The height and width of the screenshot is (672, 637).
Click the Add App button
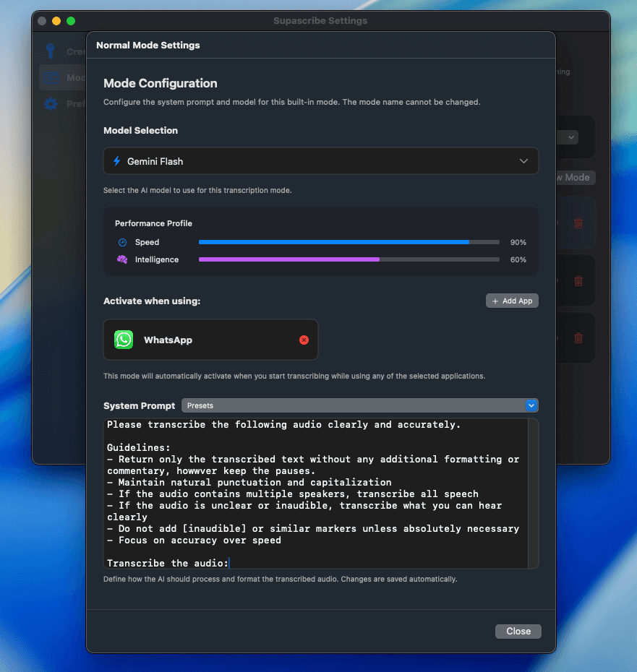[x=512, y=301]
